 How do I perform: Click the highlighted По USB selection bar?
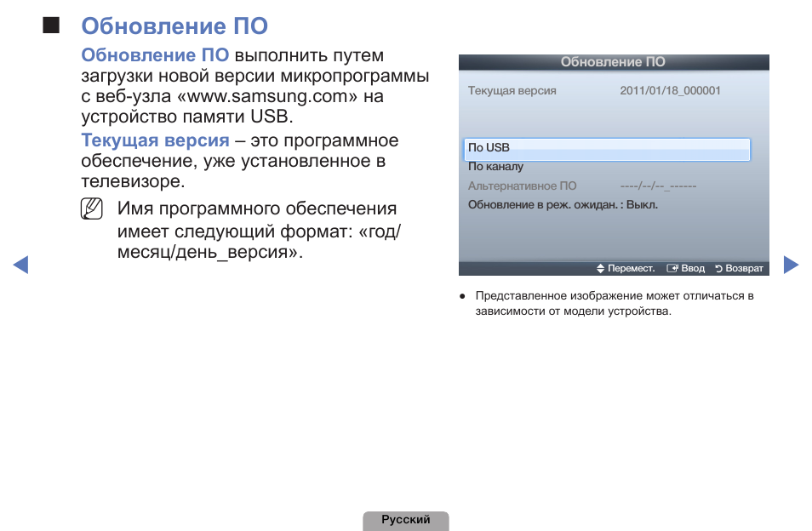point(606,148)
